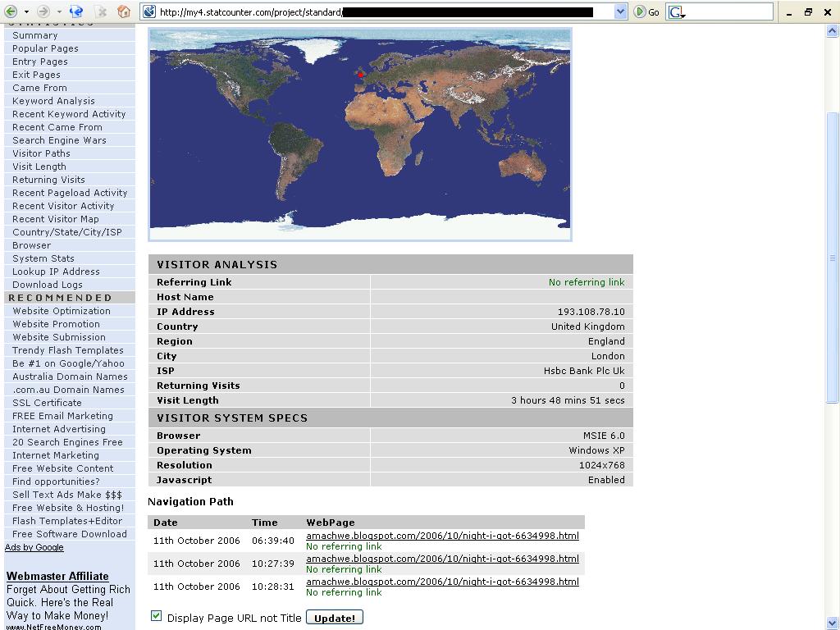840x630 pixels.
Task: Open Visit Length stats
Action: [x=39, y=167]
